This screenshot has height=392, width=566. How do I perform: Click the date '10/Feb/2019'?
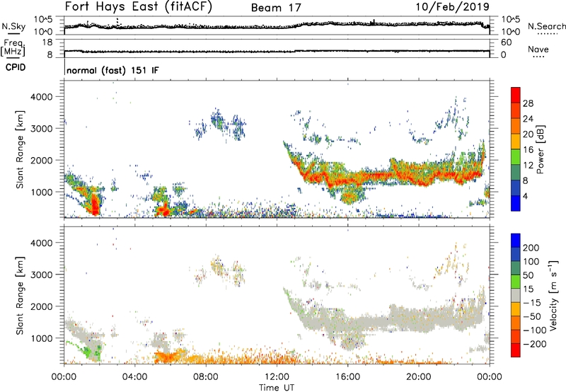tap(452, 7)
